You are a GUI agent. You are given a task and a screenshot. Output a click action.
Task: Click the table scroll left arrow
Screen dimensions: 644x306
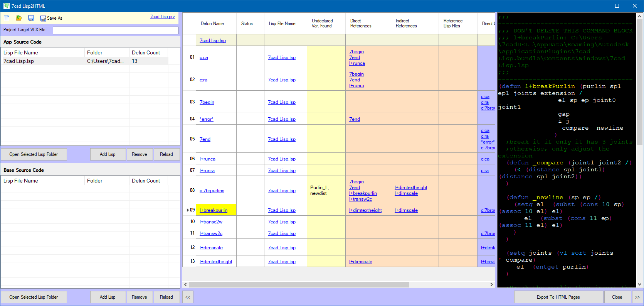(x=186, y=285)
